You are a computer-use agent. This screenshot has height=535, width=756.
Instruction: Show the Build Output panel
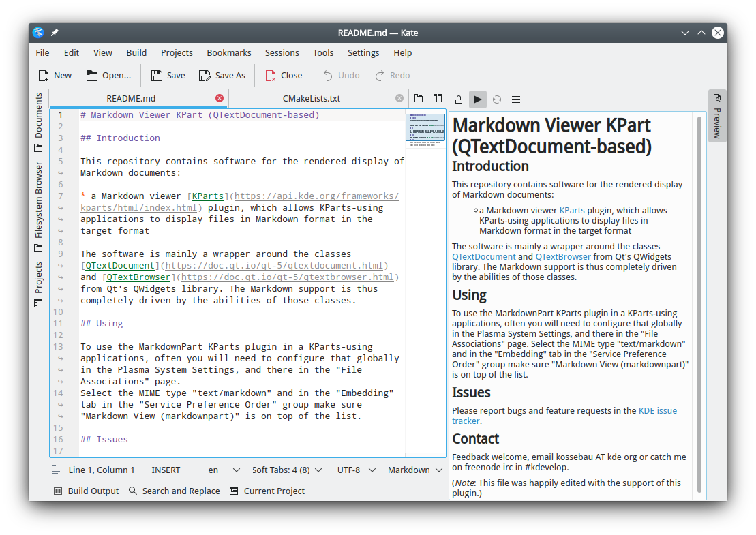86,491
